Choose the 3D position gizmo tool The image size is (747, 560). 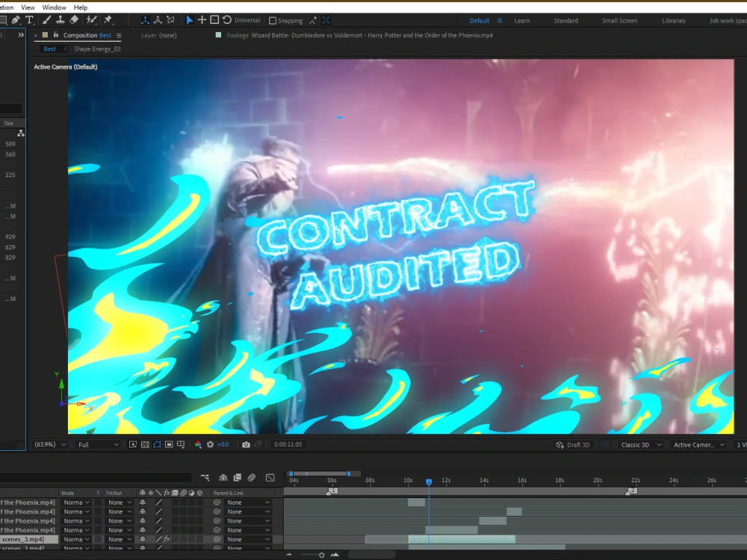(202, 20)
